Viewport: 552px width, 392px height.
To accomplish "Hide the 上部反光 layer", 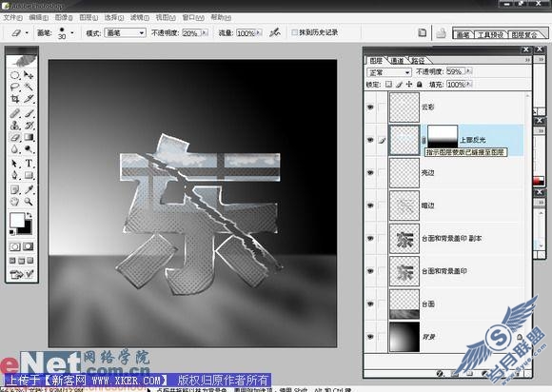I will [x=370, y=140].
